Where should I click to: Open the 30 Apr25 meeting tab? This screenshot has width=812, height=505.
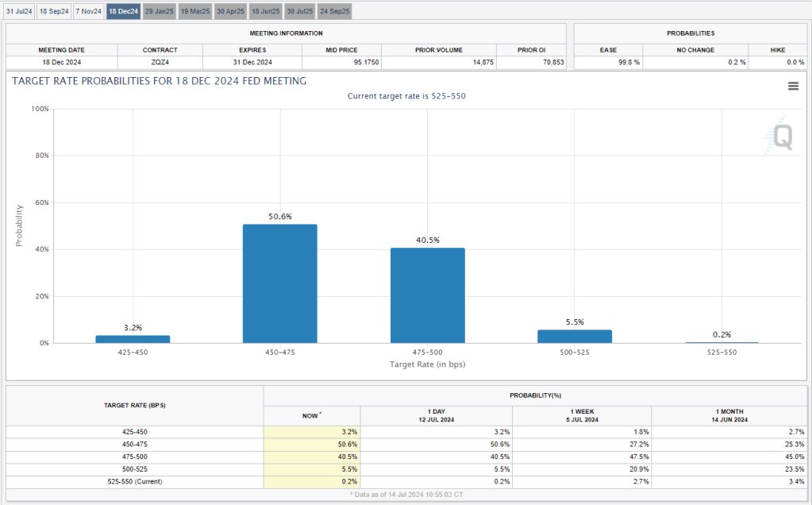[x=230, y=11]
